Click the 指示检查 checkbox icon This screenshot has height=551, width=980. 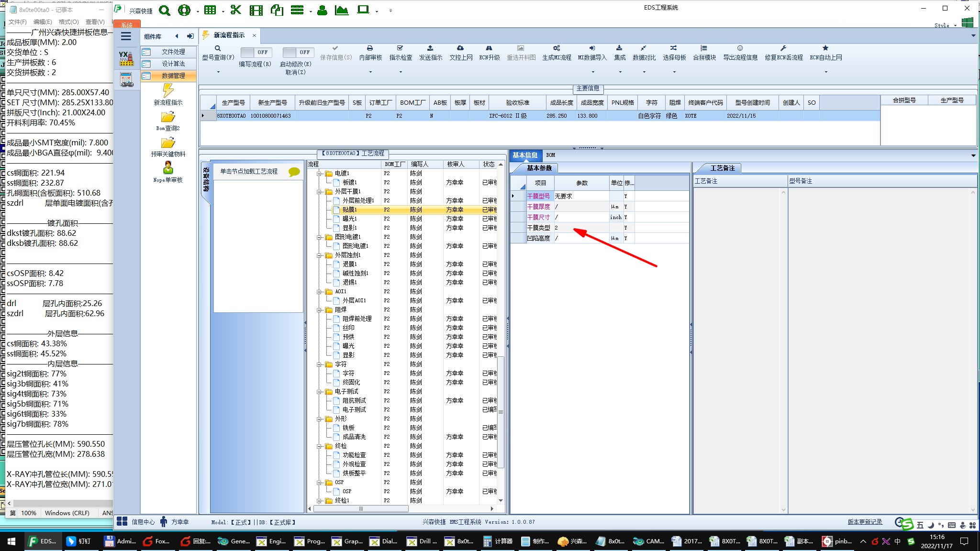point(400,48)
